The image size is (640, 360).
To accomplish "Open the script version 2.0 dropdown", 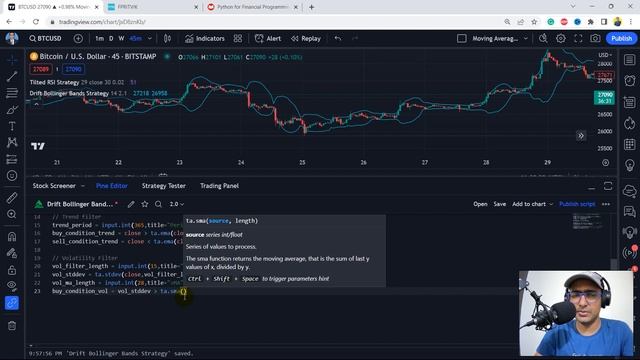I will (x=177, y=204).
